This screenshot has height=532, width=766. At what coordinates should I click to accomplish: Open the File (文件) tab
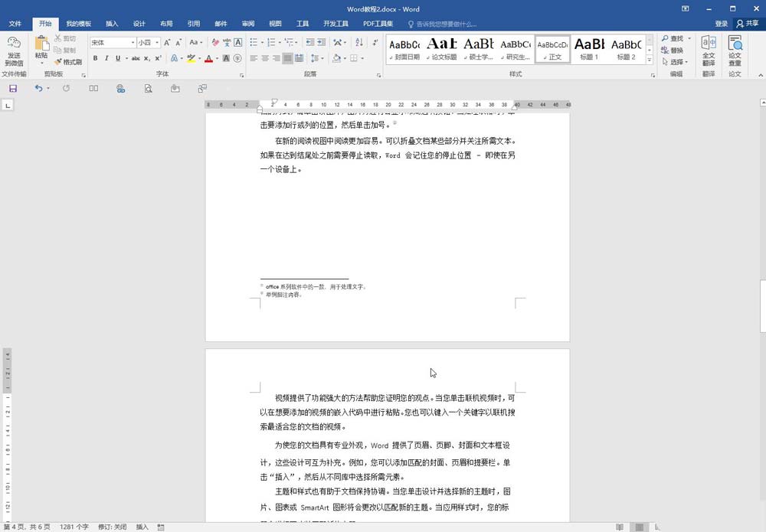[x=15, y=24]
